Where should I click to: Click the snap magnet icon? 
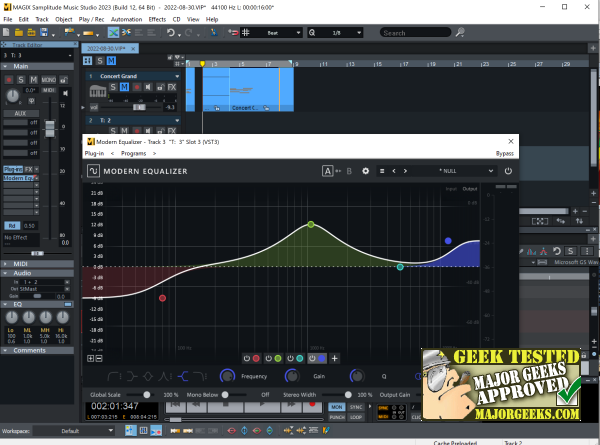[x=233, y=33]
